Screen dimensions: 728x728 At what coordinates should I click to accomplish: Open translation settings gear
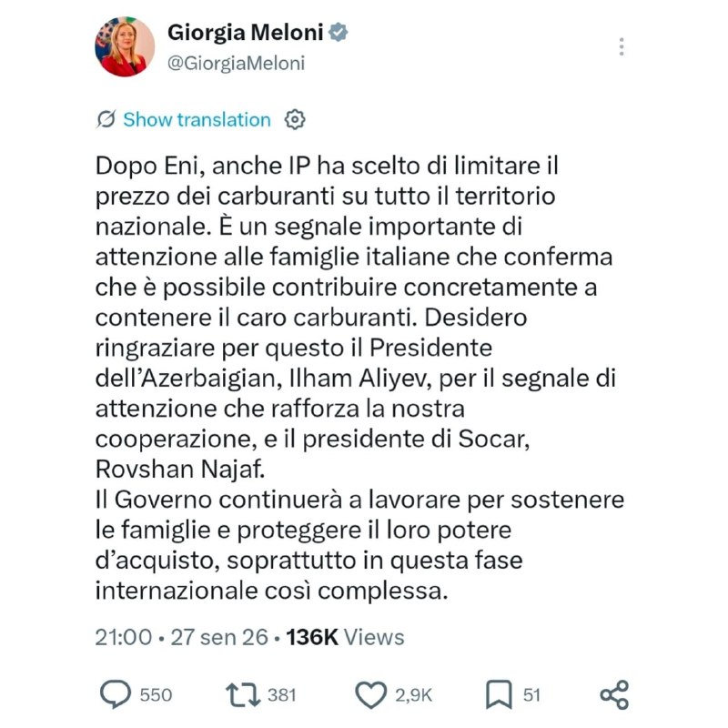[295, 120]
